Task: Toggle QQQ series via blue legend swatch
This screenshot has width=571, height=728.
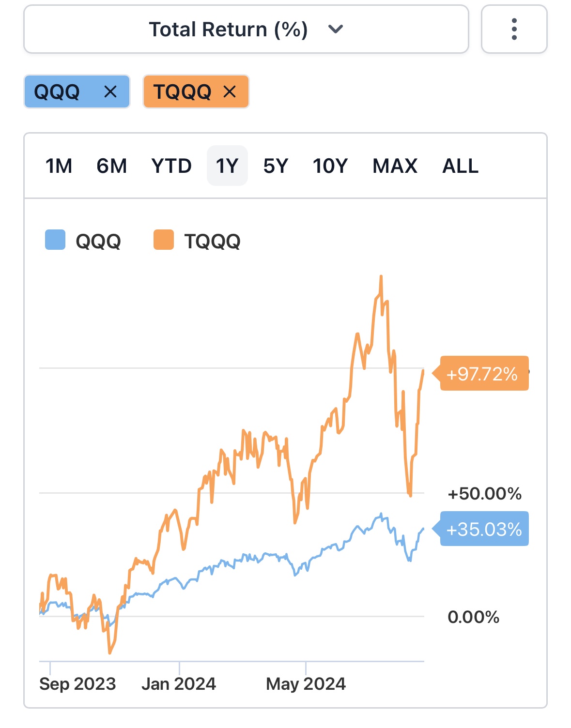Action: [55, 240]
